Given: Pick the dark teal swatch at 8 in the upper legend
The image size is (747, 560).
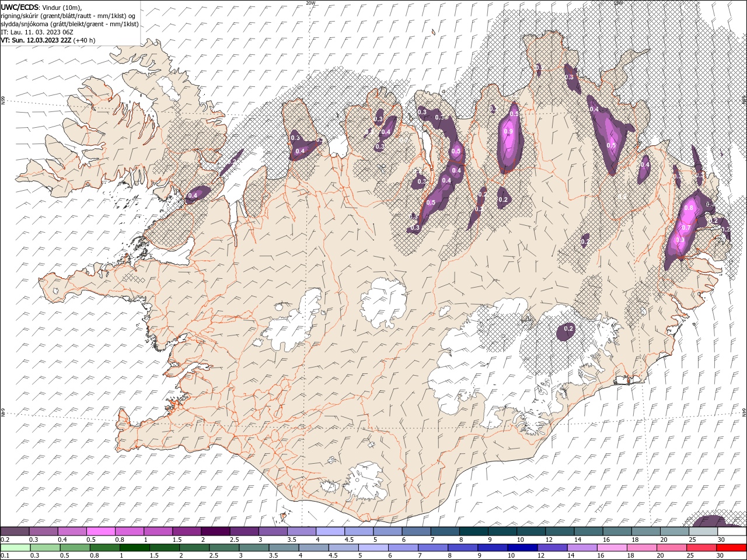Looking at the screenshot, I should (x=473, y=531).
